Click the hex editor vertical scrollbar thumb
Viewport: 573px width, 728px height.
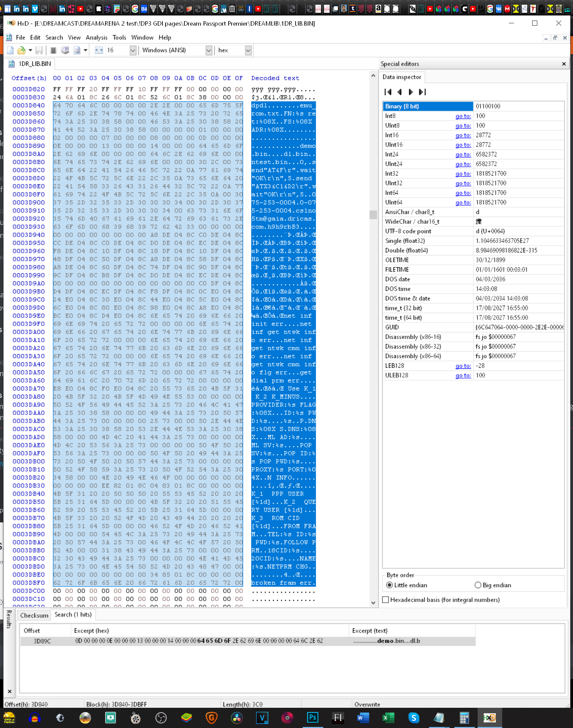point(373,215)
